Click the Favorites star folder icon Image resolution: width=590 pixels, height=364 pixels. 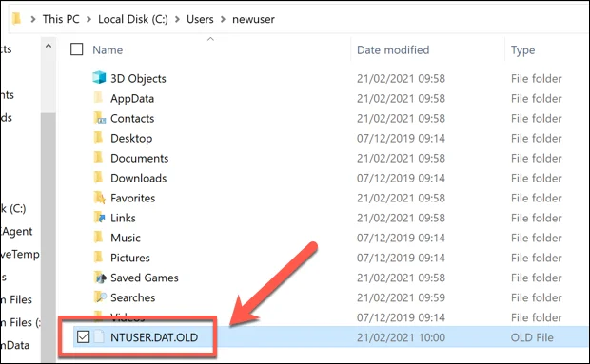point(99,198)
